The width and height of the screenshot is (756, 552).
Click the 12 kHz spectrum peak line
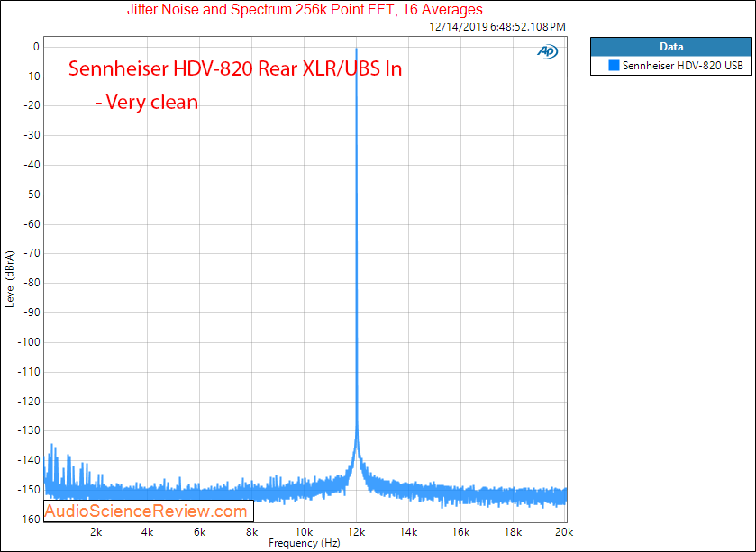coord(356,240)
